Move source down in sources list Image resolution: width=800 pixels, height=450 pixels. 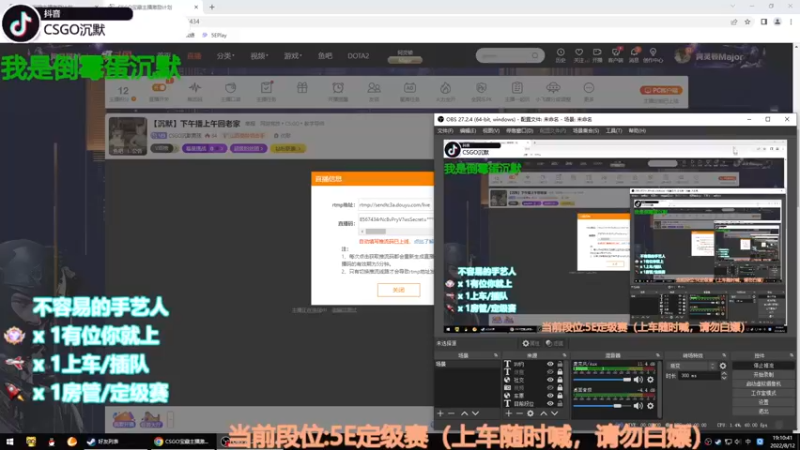click(x=555, y=413)
